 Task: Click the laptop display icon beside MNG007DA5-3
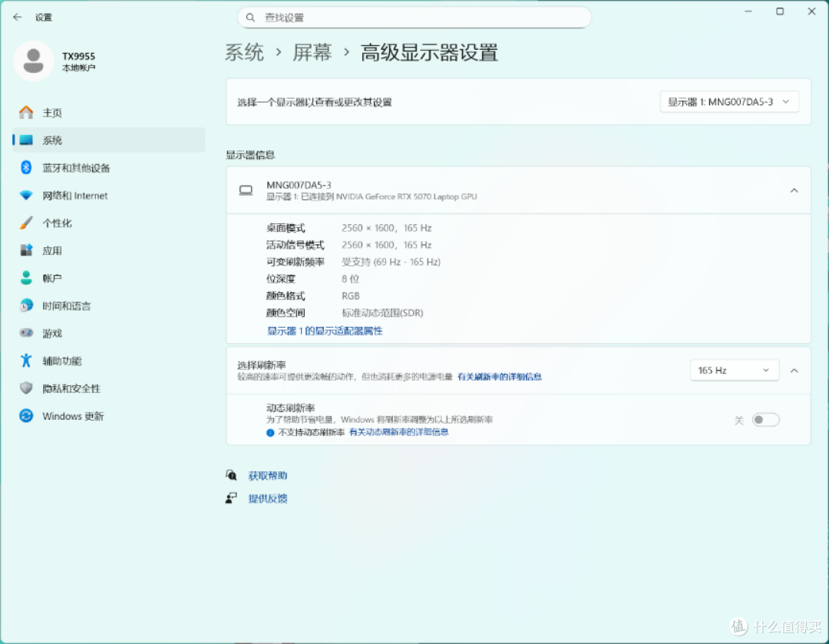pos(246,190)
